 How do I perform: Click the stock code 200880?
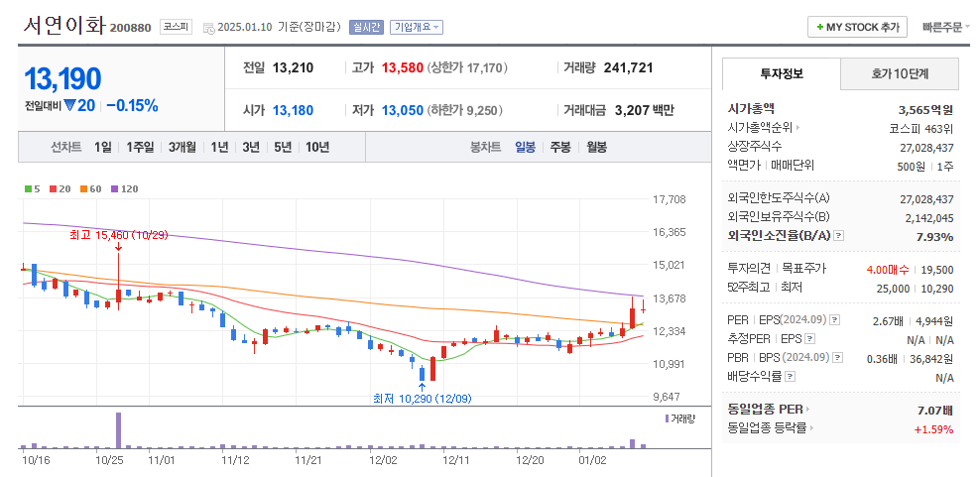[x=131, y=28]
